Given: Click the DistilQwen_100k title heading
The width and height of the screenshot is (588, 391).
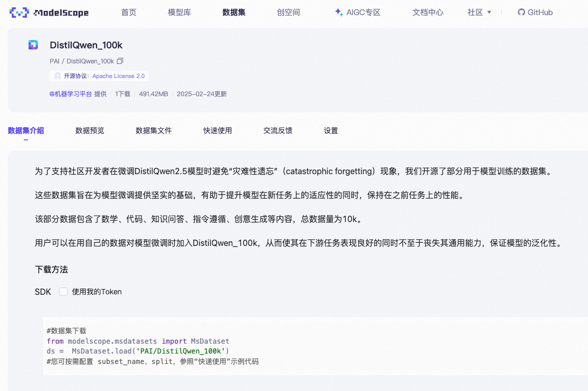Looking at the screenshot, I should [86, 45].
